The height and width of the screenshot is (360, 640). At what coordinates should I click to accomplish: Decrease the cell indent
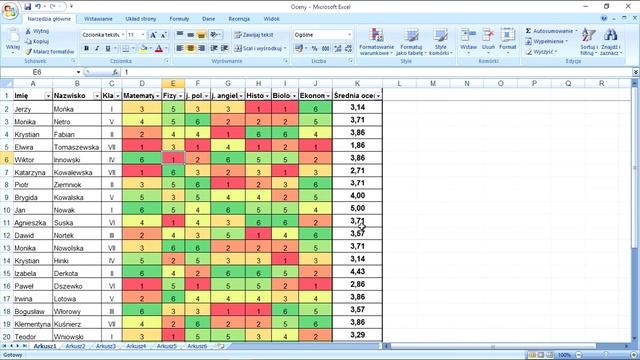click(213, 49)
